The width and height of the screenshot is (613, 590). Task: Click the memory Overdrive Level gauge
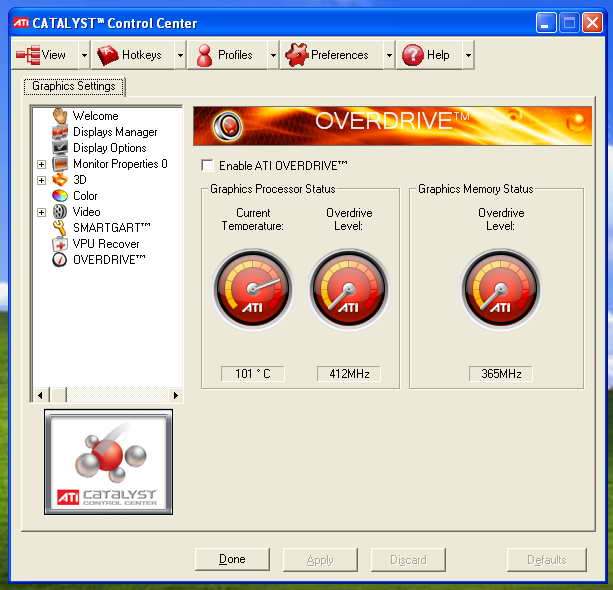coord(501,289)
